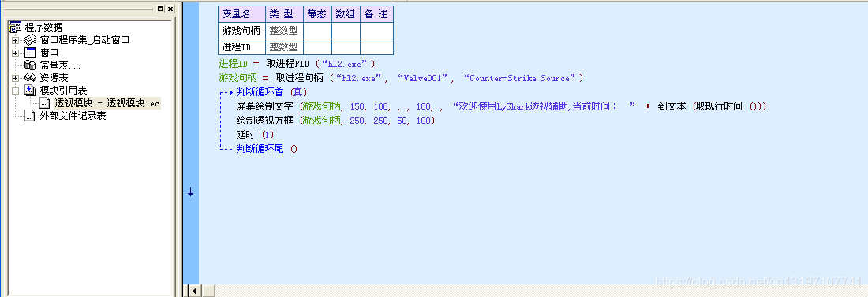Click 整数型 type cell for 游戏句柄
Image resolution: width=868 pixels, height=297 pixels.
[x=284, y=31]
